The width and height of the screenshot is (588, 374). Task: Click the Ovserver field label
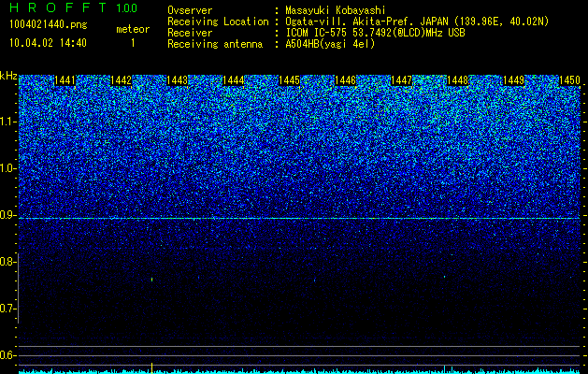[x=190, y=10]
